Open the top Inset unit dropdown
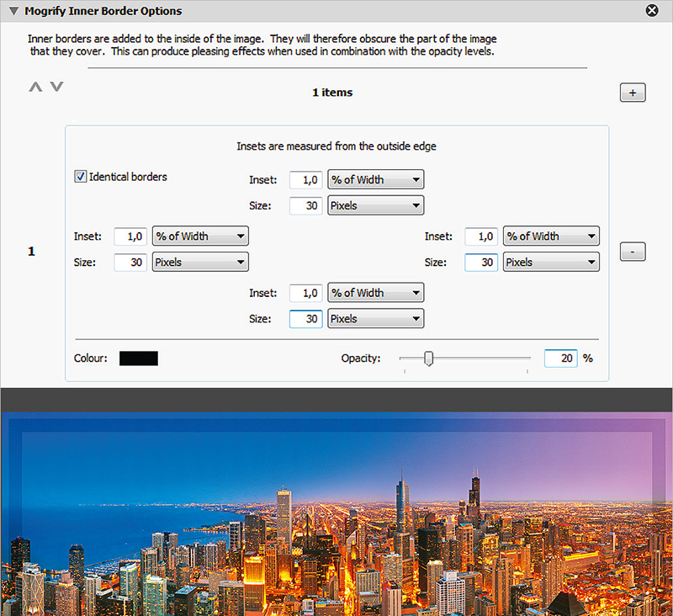 375,179
